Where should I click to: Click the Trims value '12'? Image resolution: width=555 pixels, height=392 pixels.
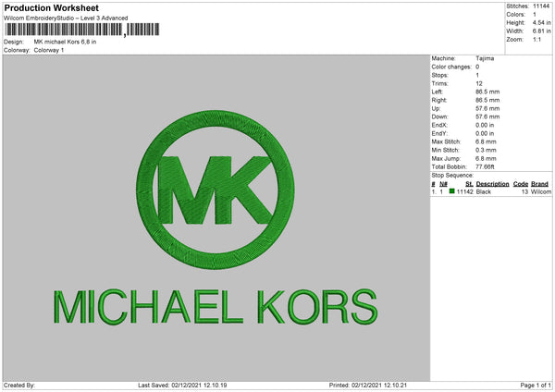[479, 83]
